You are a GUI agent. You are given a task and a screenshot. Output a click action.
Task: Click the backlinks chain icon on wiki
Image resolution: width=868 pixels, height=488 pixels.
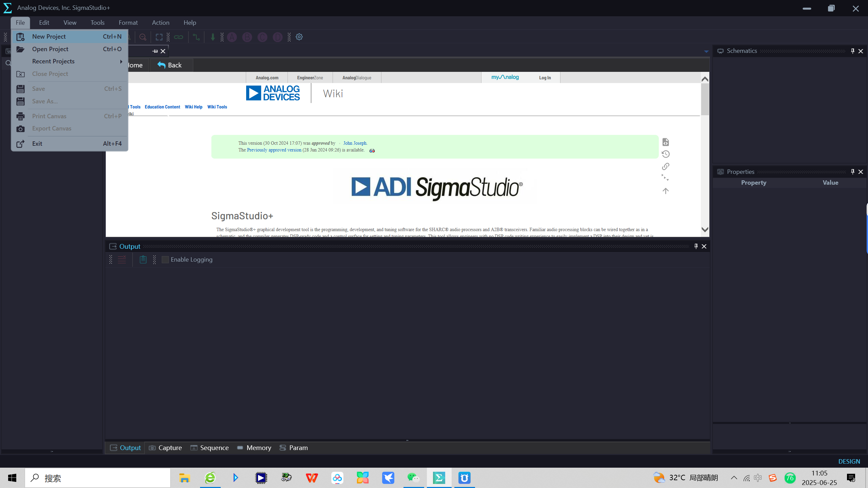click(x=666, y=166)
